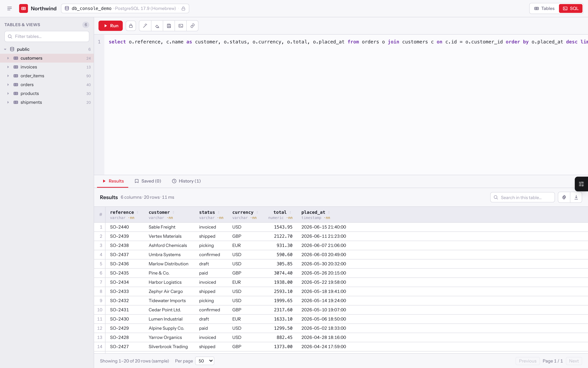Click the Filter tables input field

(x=47, y=36)
